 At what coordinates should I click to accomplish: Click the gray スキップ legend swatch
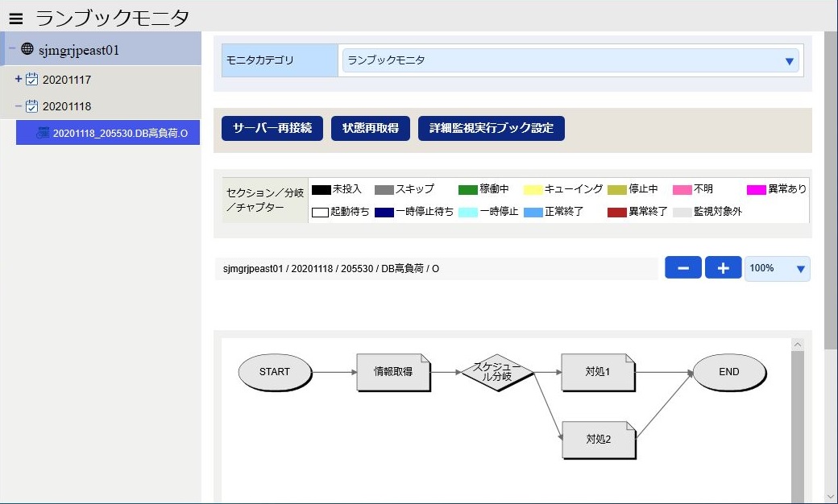[384, 190]
